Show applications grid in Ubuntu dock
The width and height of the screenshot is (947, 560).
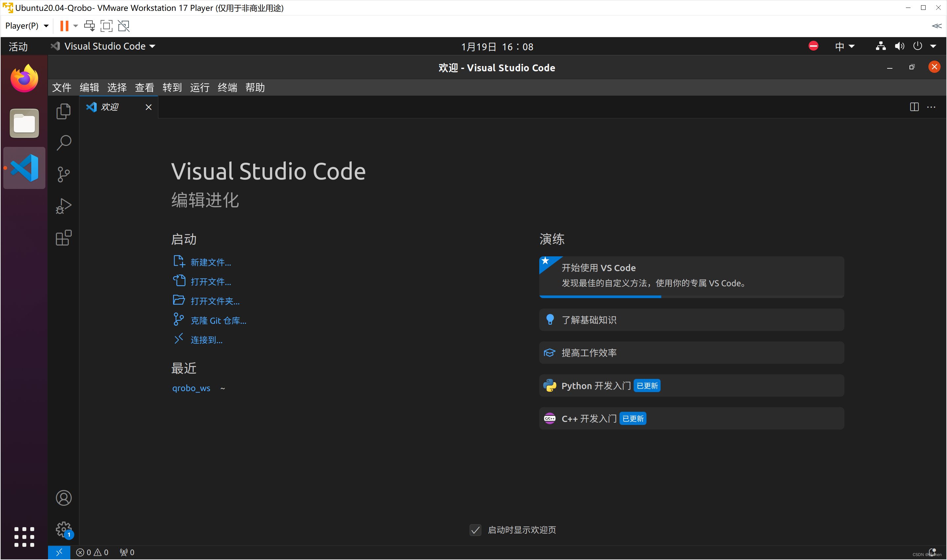pyautogui.click(x=24, y=537)
